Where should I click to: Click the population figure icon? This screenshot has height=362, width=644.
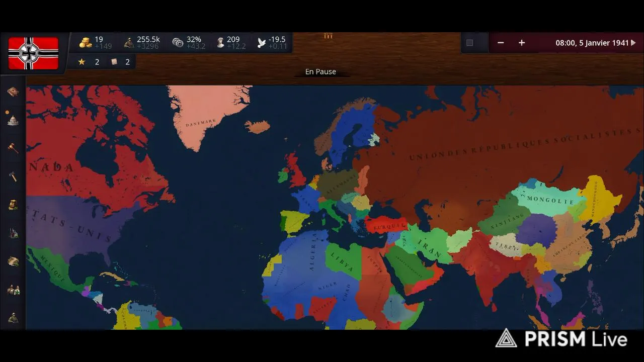tap(129, 43)
